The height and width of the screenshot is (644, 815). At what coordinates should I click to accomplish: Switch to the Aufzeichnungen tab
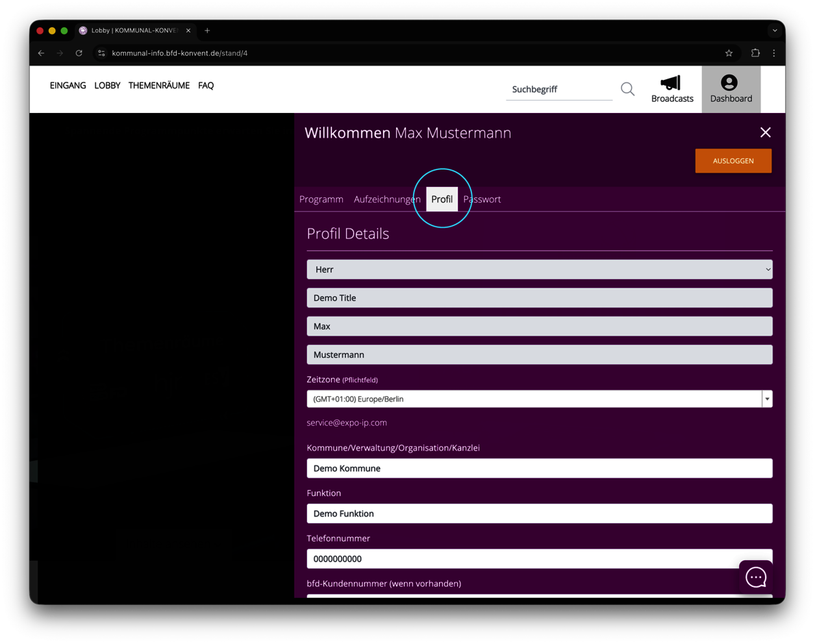pos(387,199)
